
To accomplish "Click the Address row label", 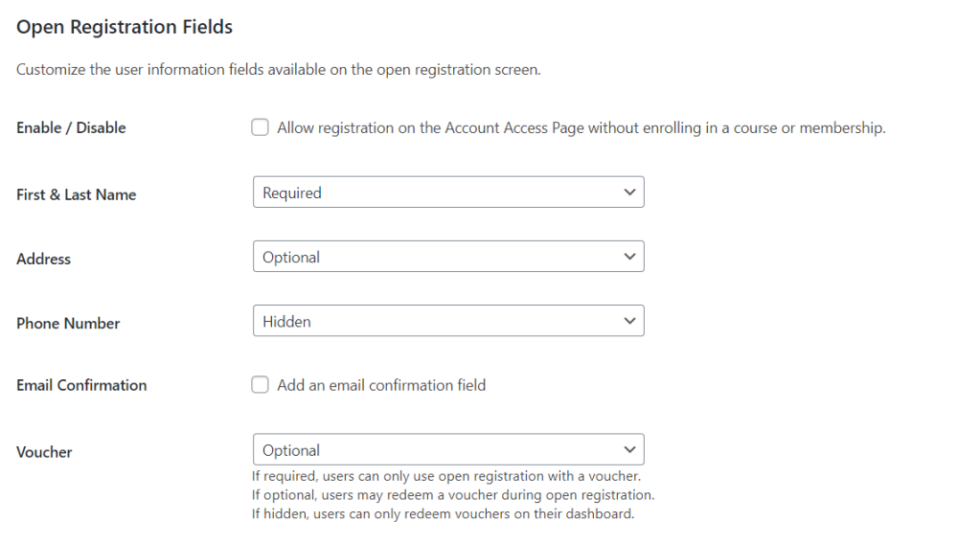I will [44, 259].
